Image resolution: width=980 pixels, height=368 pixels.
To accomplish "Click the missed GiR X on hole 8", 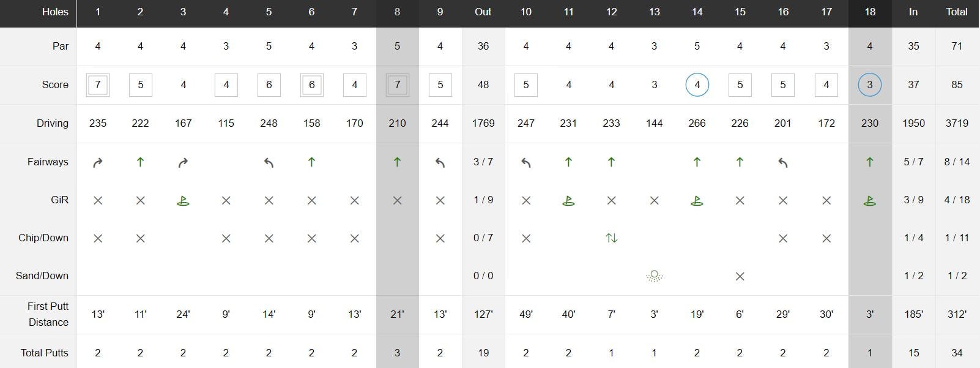I will coord(397,200).
